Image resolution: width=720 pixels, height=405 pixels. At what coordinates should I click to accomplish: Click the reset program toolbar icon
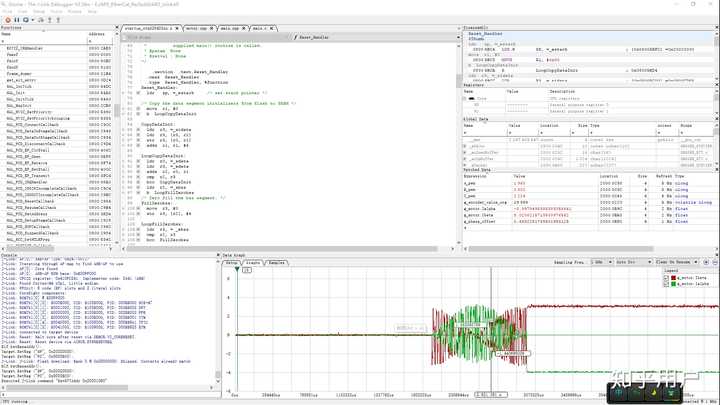point(27,22)
